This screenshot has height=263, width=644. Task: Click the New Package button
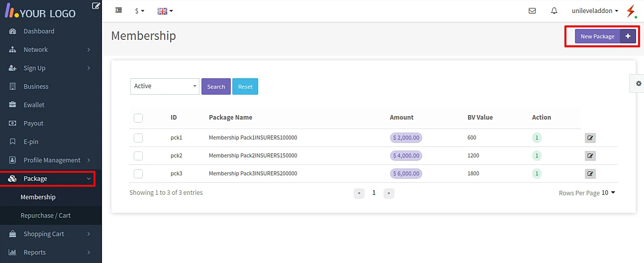597,36
